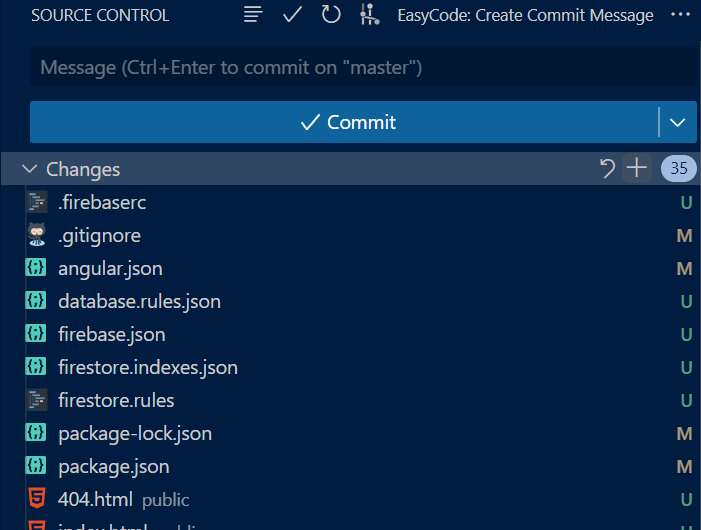The height and width of the screenshot is (530, 701).
Task: Click the U status on .firebaserc row
Action: coord(686,203)
